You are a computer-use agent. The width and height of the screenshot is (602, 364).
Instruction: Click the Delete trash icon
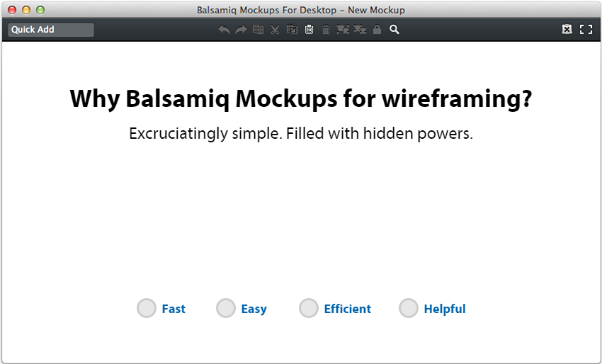326,30
